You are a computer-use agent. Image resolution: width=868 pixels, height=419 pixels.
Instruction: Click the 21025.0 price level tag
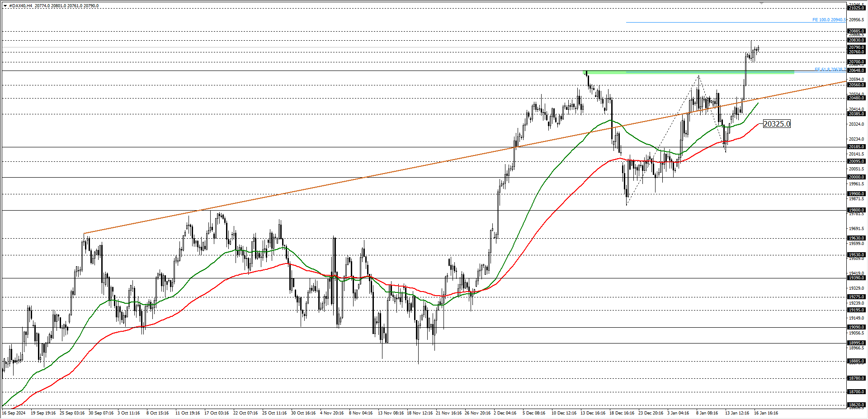tap(856, 8)
